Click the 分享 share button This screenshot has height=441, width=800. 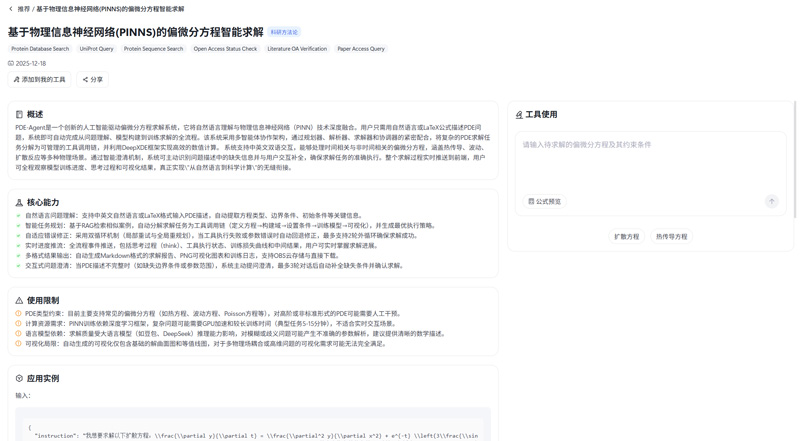pyautogui.click(x=93, y=79)
